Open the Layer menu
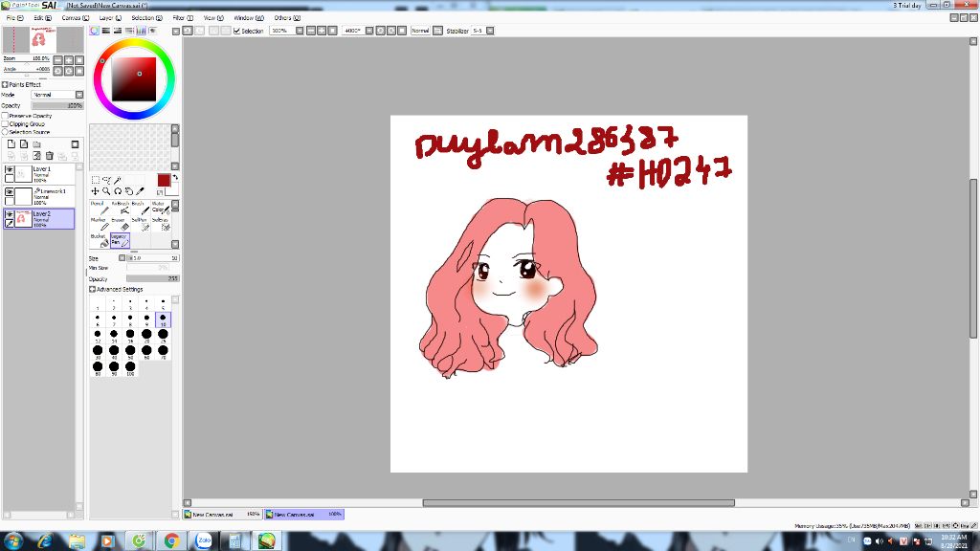The image size is (980, 551). (x=110, y=18)
